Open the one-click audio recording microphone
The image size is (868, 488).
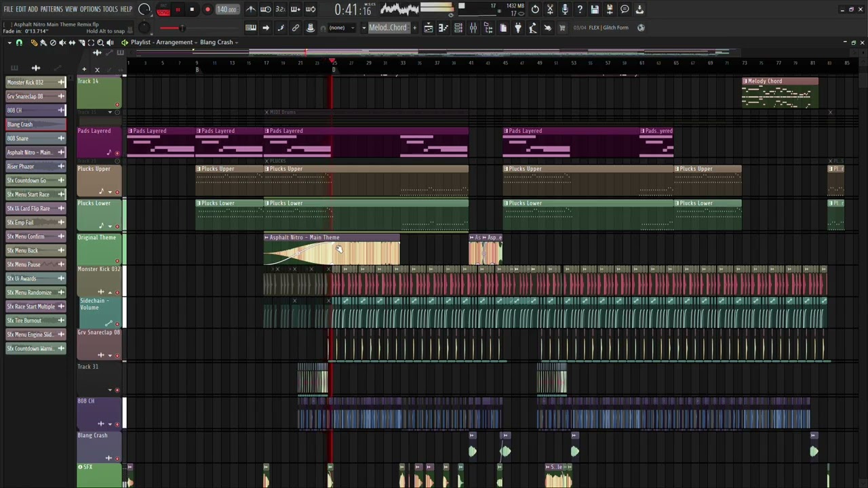[565, 9]
